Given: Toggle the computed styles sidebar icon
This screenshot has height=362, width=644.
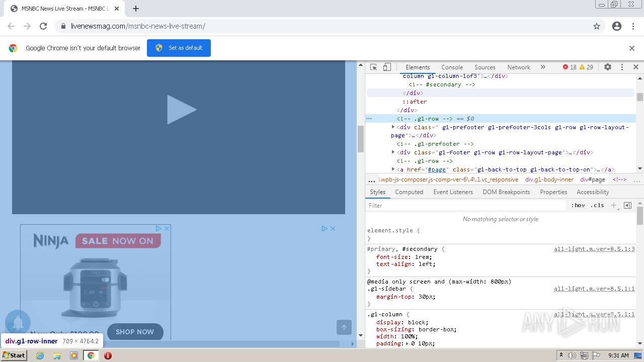Looking at the screenshot, I should (627, 205).
